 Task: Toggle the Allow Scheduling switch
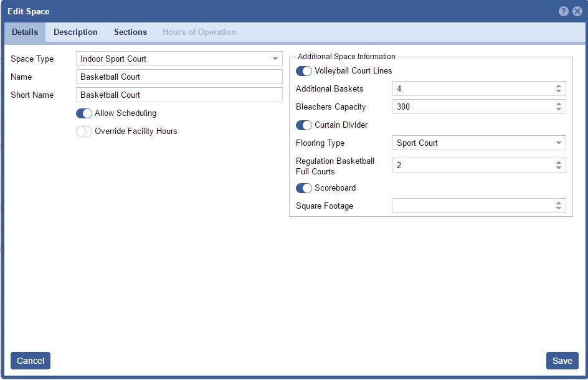(x=84, y=113)
